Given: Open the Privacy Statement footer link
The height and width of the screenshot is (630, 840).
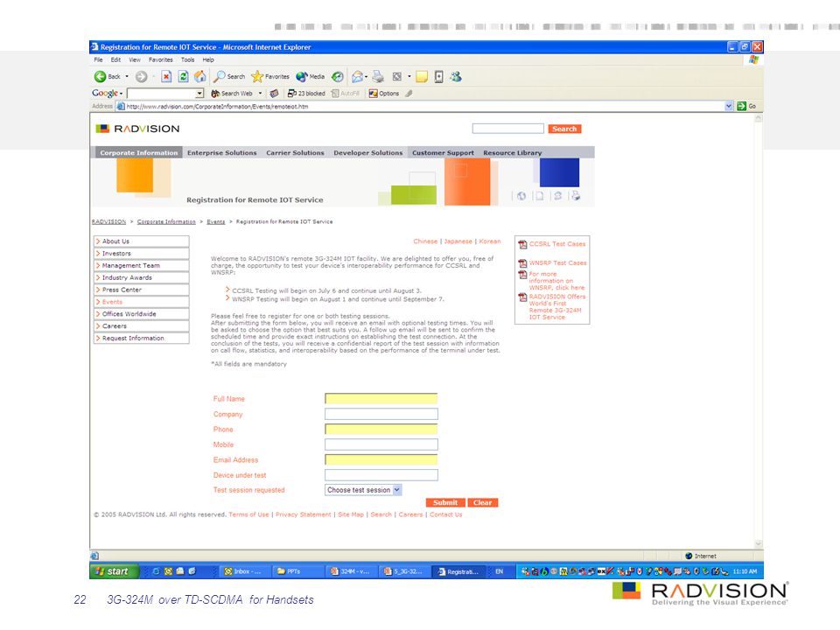Looking at the screenshot, I should click(304, 514).
